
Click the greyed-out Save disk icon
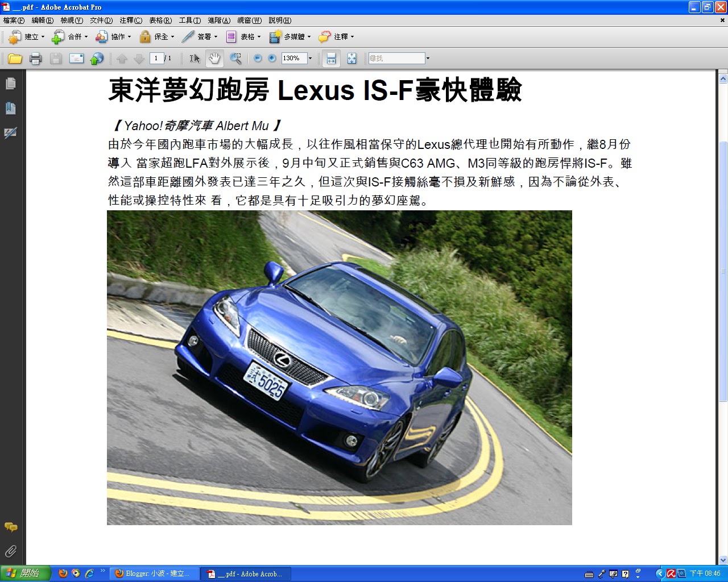[x=56, y=59]
